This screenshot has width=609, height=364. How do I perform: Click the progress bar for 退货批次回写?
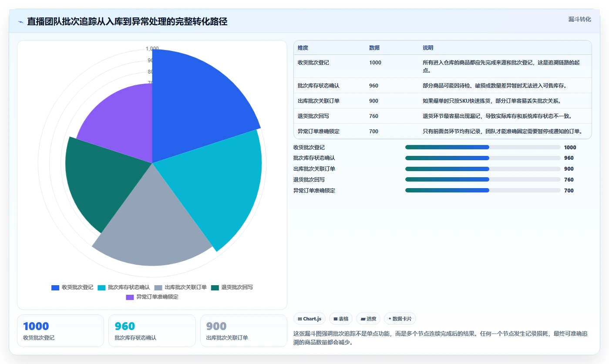pyautogui.click(x=483, y=179)
